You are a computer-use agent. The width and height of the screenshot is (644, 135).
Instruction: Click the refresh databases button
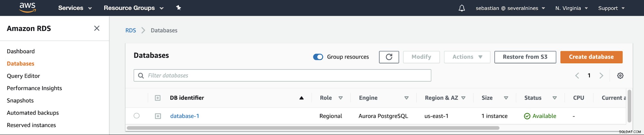(389, 57)
